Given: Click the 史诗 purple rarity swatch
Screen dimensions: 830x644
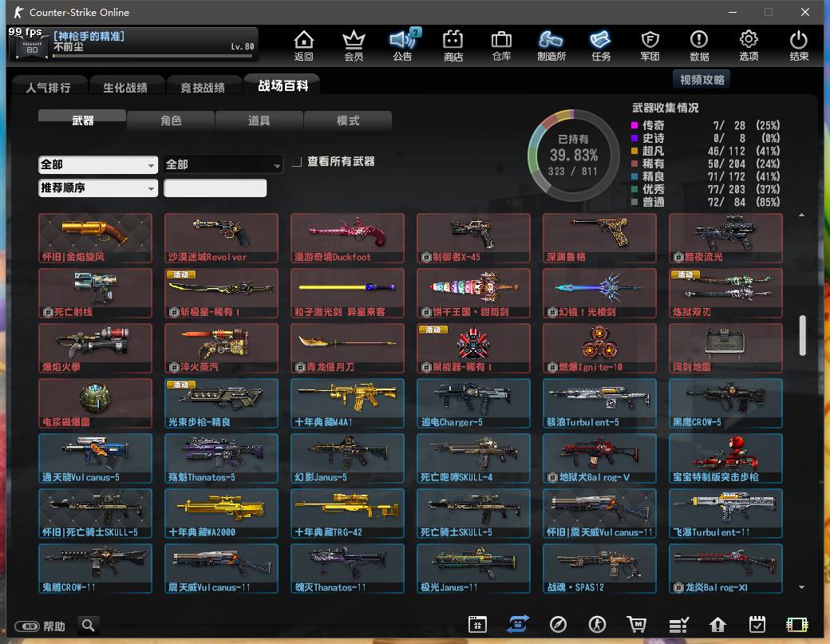Looking at the screenshot, I should [x=634, y=138].
